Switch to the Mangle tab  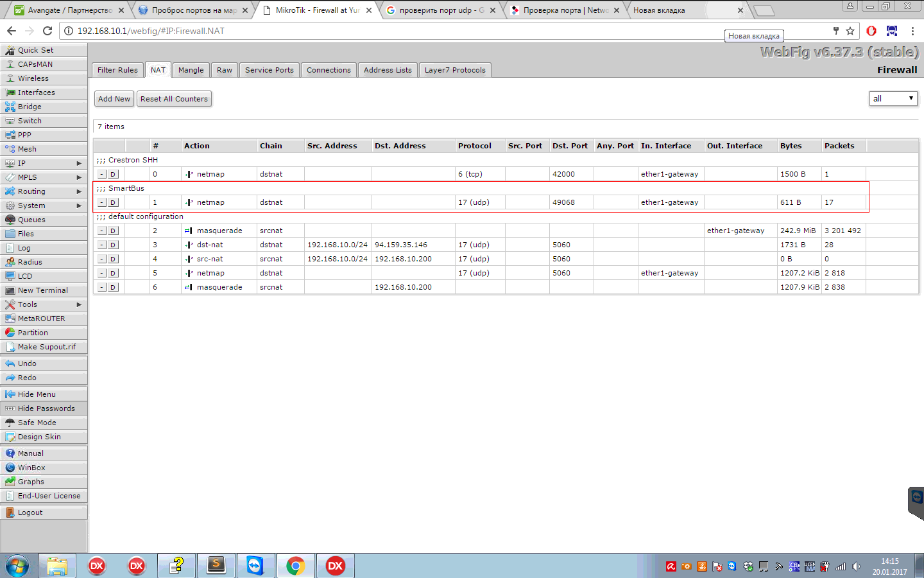pos(191,70)
